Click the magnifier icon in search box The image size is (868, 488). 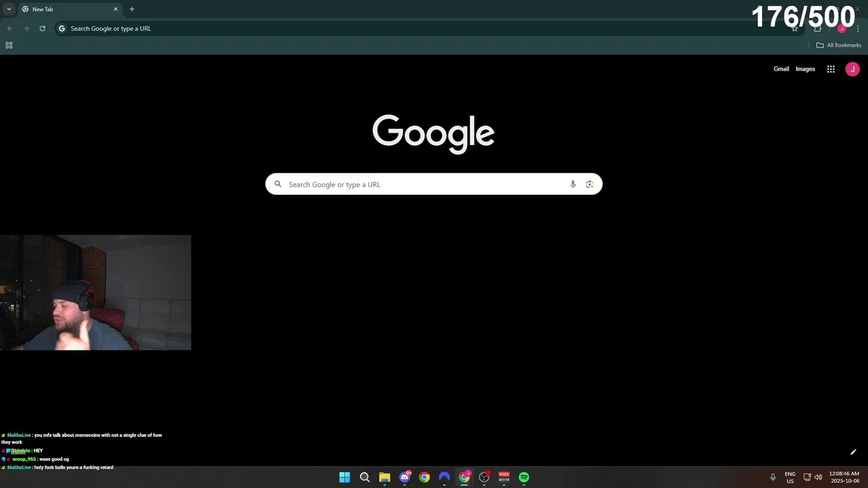tap(277, 184)
